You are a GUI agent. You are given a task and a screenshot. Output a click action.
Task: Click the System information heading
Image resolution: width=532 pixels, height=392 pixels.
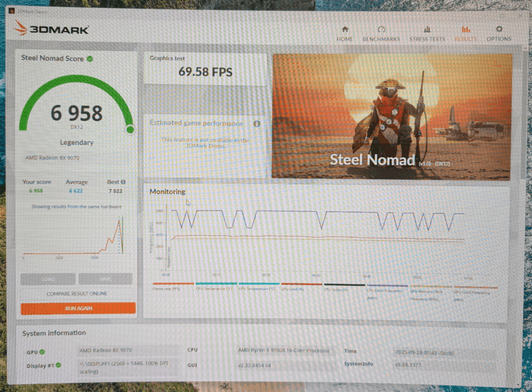point(54,333)
